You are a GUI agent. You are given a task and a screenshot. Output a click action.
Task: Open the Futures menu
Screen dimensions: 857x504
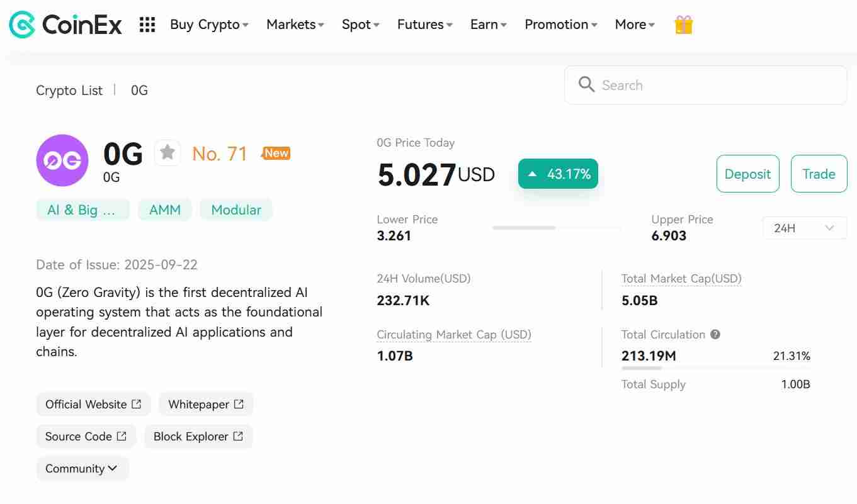tap(424, 25)
